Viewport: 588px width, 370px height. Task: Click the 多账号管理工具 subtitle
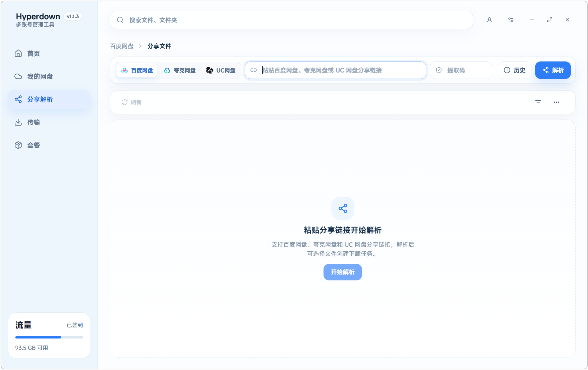coord(35,25)
